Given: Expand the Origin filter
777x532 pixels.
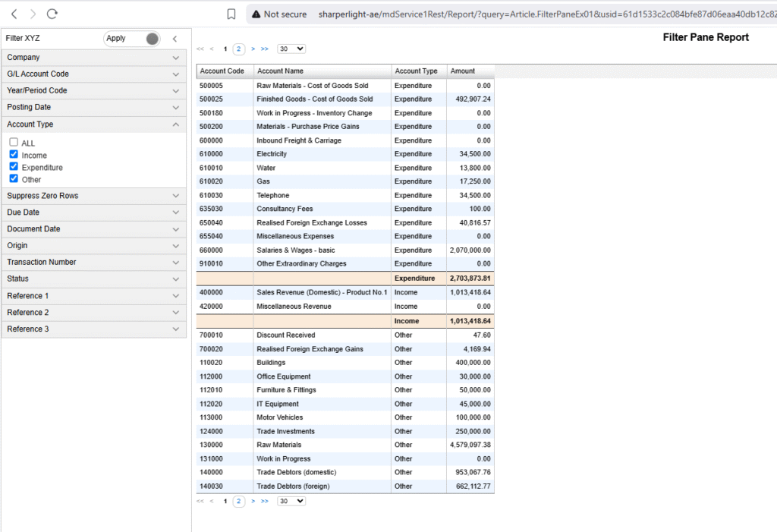Looking at the screenshot, I should tap(94, 245).
